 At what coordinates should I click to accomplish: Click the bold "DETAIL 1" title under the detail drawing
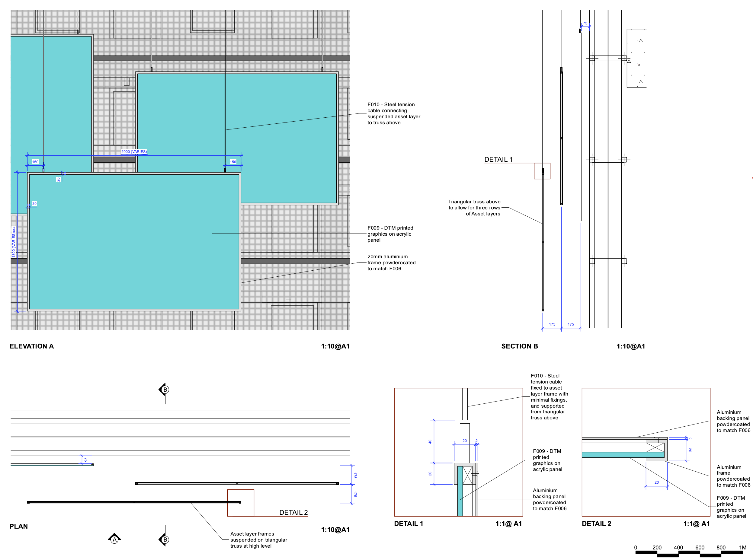pyautogui.click(x=409, y=523)
